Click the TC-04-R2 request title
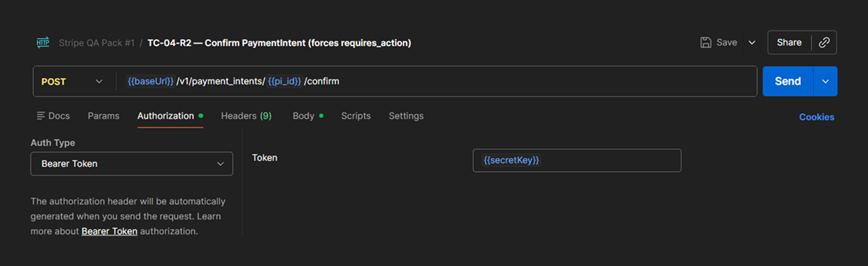This screenshot has width=868, height=266. pos(279,43)
